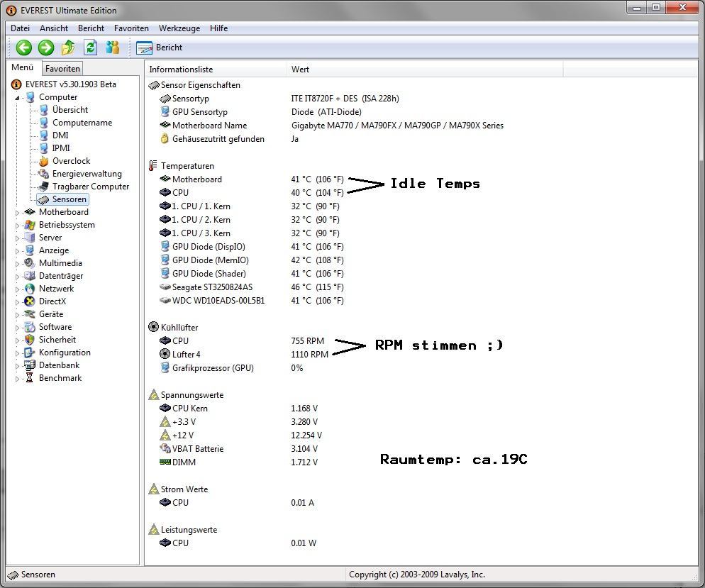Open the Werkzeuge menu
This screenshot has width=705, height=588.
tap(179, 28)
